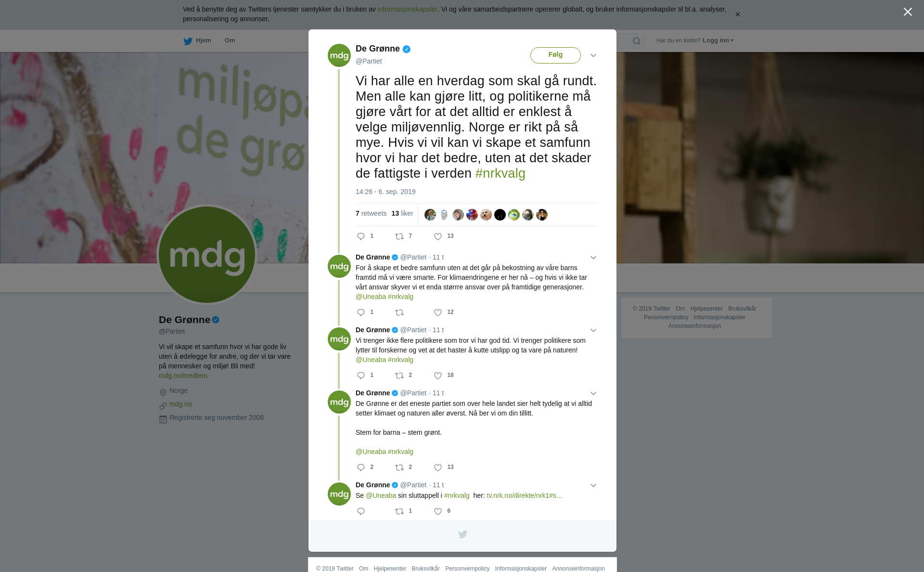Viewport: 924px width, 572px height.
Task: Retweet the main tweet with 7 retweets
Action: (x=399, y=236)
